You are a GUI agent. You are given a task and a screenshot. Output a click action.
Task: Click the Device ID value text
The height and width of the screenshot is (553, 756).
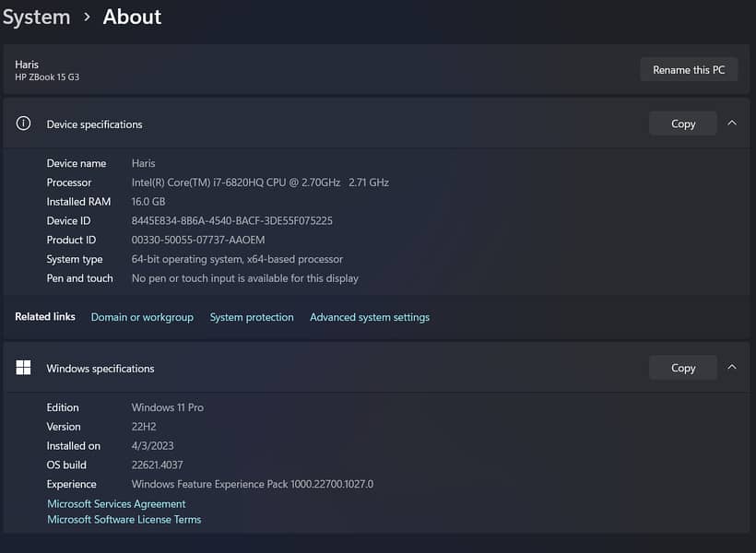[x=231, y=221]
